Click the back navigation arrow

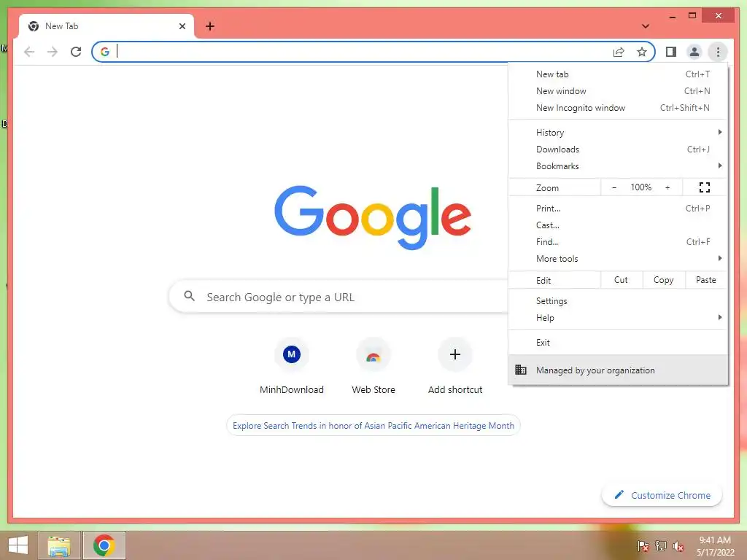click(x=29, y=52)
